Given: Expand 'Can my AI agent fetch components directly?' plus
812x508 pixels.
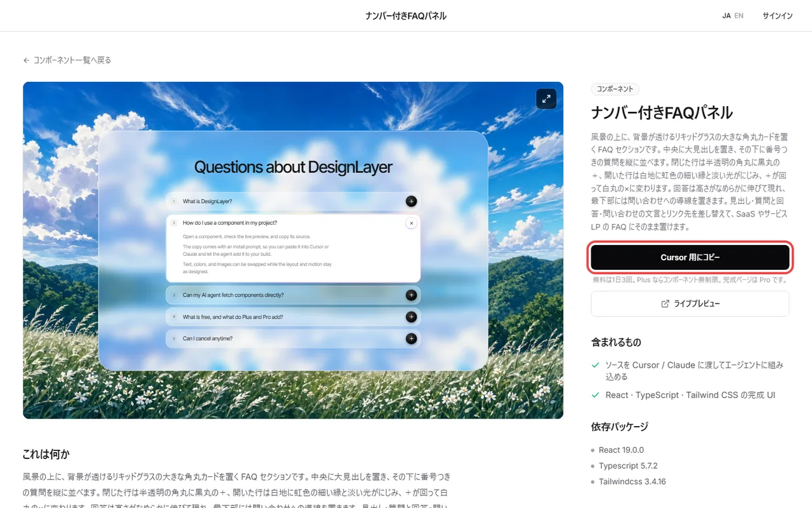Looking at the screenshot, I should (x=411, y=295).
